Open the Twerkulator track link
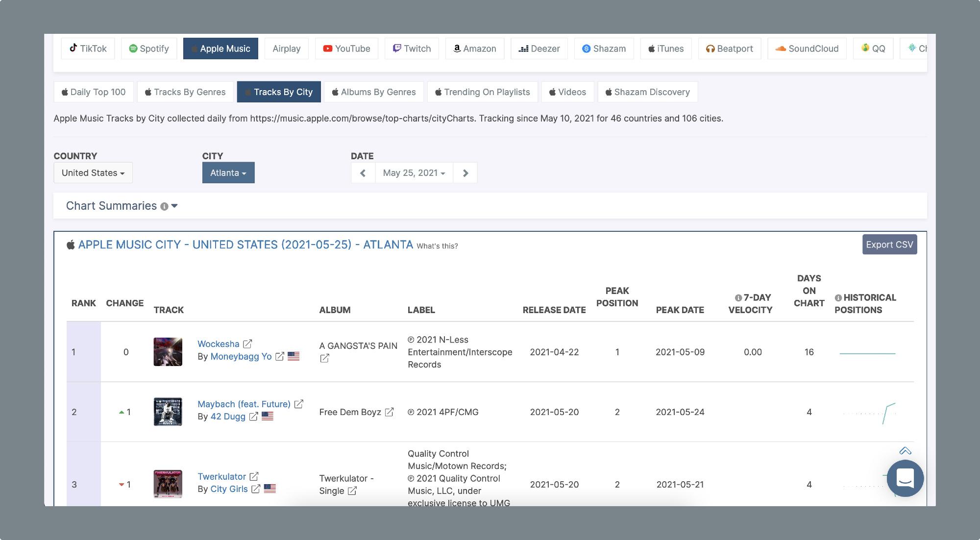This screenshot has width=980, height=540. click(221, 477)
